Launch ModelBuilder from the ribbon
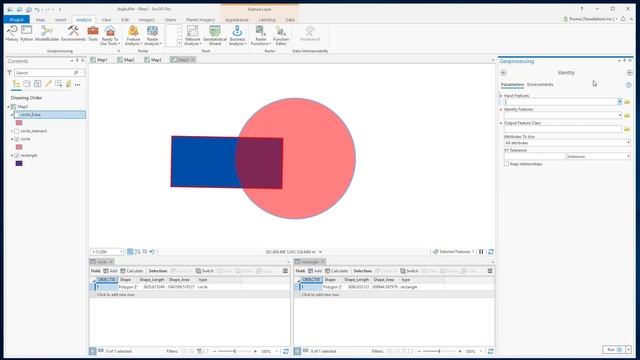Screen dimensions: 640x360 click(47, 33)
